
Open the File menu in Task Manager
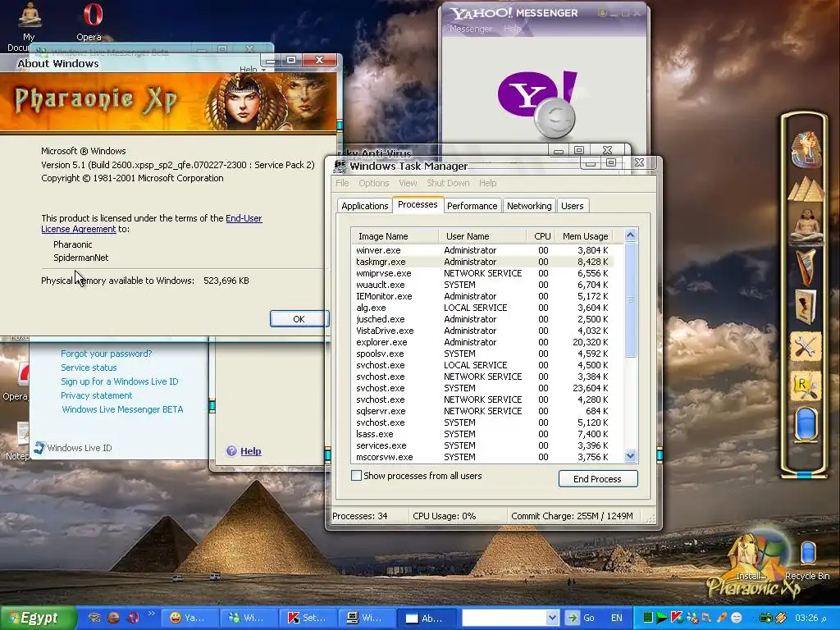tap(342, 183)
